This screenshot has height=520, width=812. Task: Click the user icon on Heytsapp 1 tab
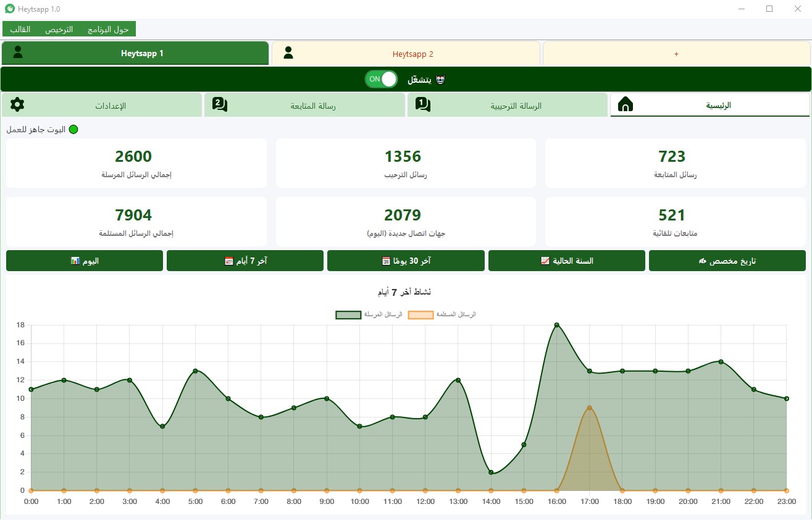(18, 52)
